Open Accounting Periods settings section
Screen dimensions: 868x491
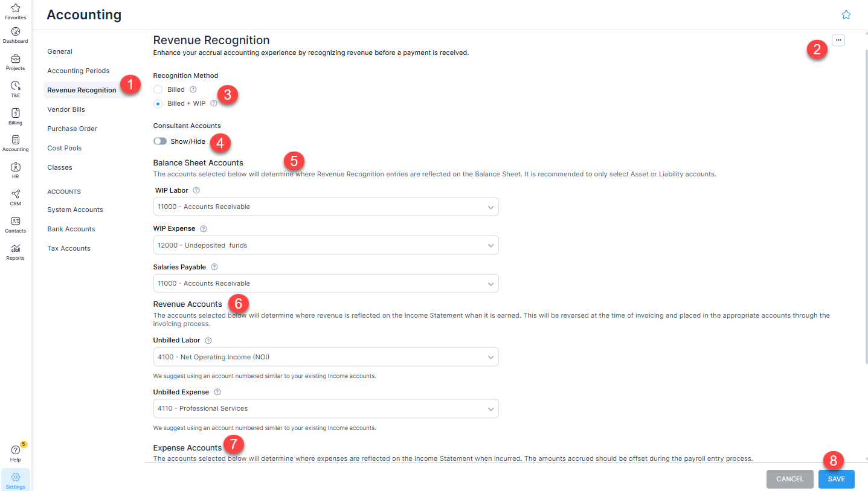pos(79,71)
